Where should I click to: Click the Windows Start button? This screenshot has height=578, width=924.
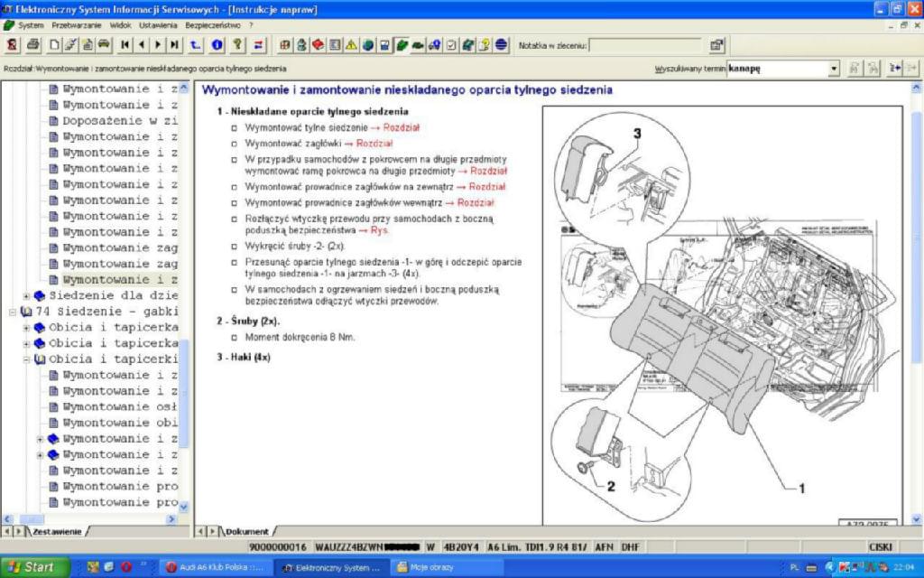[35, 567]
